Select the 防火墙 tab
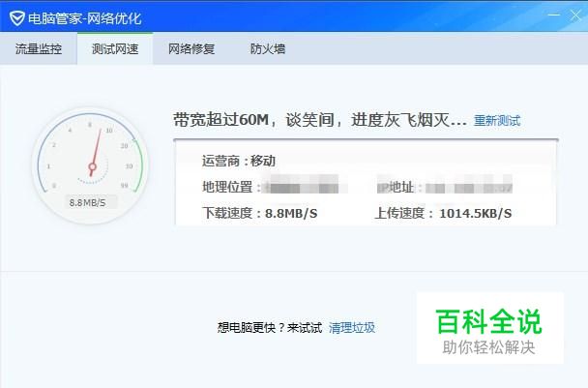 [268, 48]
